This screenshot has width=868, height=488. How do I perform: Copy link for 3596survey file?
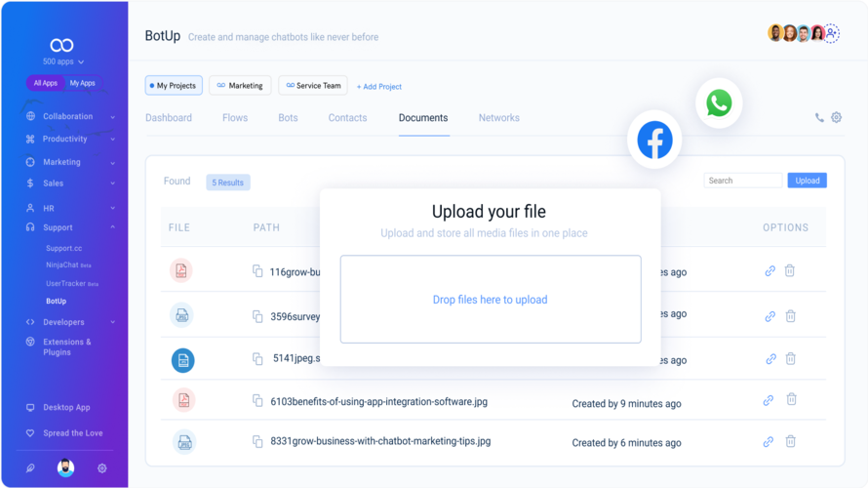[x=770, y=316]
